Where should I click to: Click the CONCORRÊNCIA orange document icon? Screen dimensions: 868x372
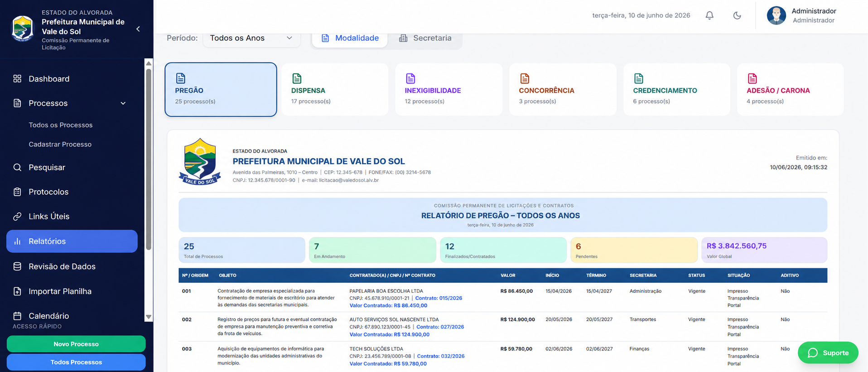pyautogui.click(x=525, y=78)
